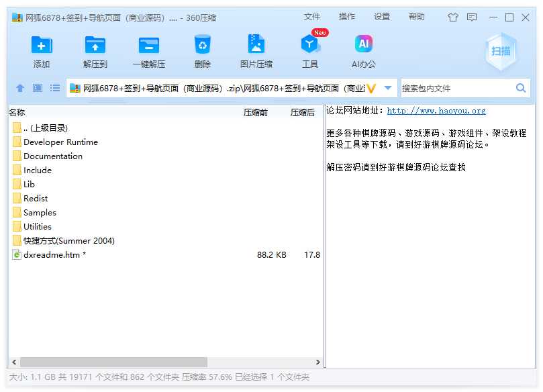
Task: Select the '.. (上级目录)' parent directory row
Action: (166, 128)
